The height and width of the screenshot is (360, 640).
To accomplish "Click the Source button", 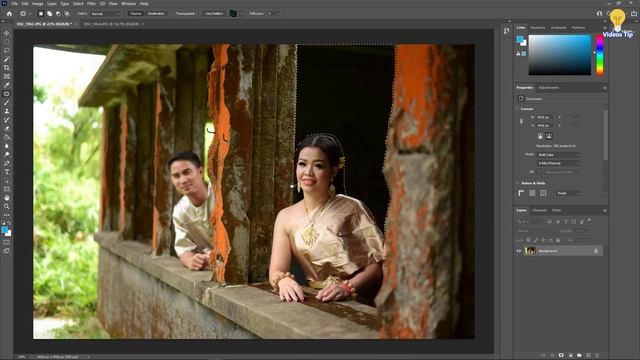I will 136,13.
